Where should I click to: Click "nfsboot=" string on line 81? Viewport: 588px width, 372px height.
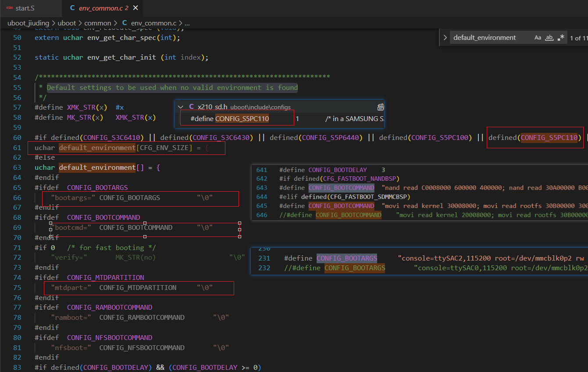coord(71,348)
